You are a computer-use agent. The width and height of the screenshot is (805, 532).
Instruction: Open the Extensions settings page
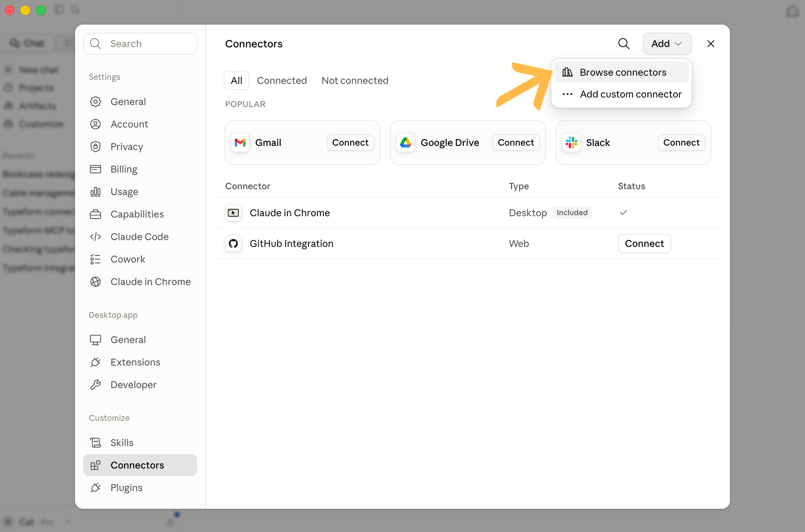tap(140, 362)
